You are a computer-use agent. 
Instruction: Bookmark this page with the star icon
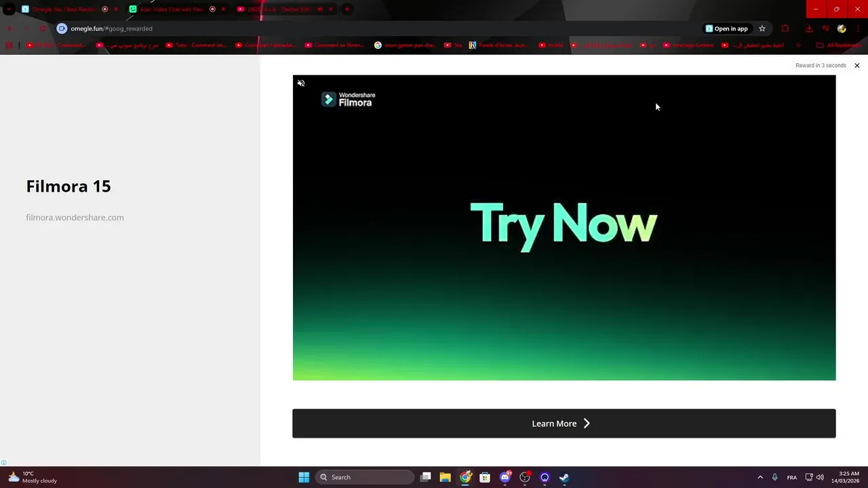pyautogui.click(x=762, y=28)
